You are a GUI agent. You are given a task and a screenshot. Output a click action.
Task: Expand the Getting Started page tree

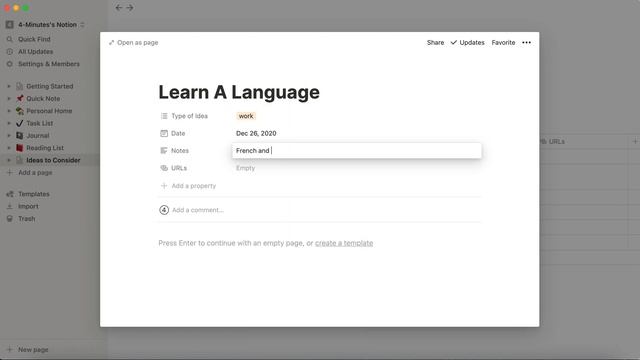click(9, 86)
